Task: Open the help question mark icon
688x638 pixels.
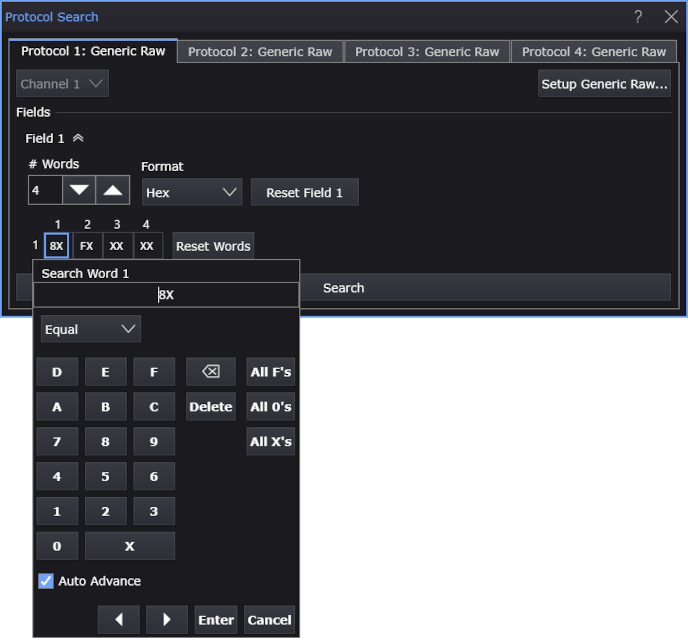Action: coord(638,17)
